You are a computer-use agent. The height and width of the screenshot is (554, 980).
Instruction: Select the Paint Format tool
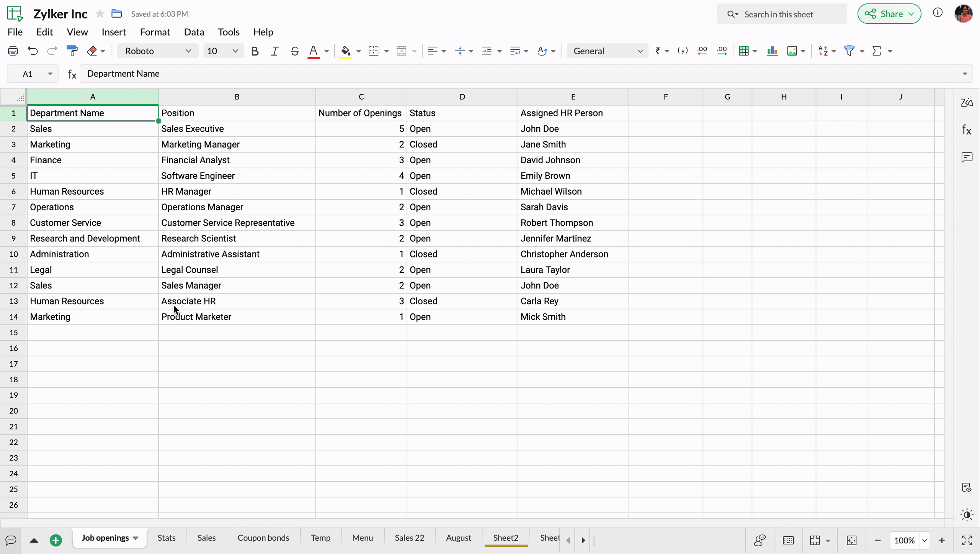coord(72,51)
